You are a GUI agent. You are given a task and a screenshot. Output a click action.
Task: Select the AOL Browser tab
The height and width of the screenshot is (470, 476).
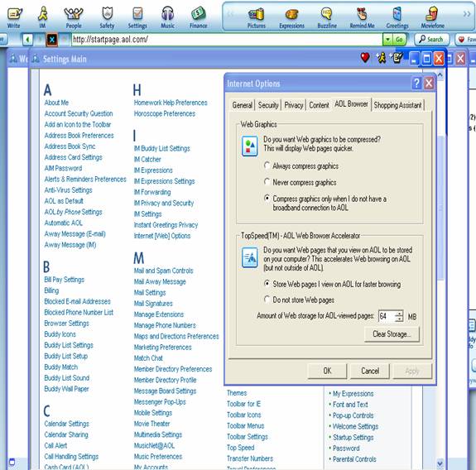click(351, 104)
